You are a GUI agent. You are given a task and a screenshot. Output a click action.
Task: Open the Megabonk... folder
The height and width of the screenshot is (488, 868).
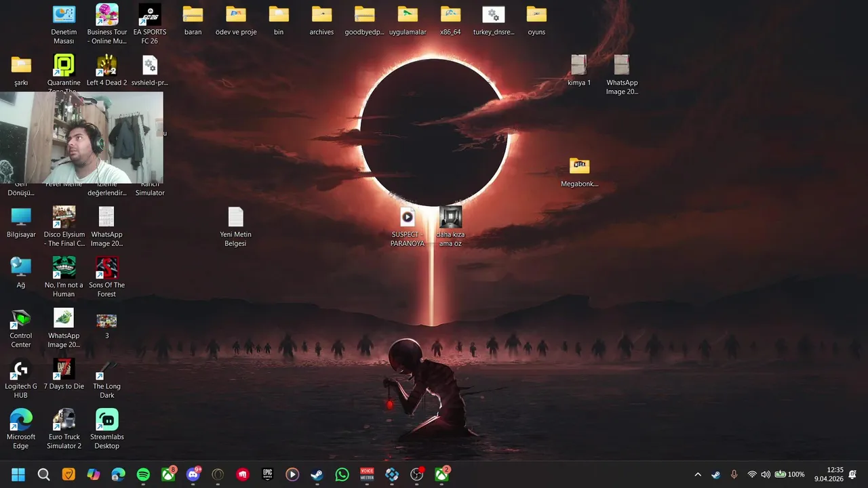point(580,172)
